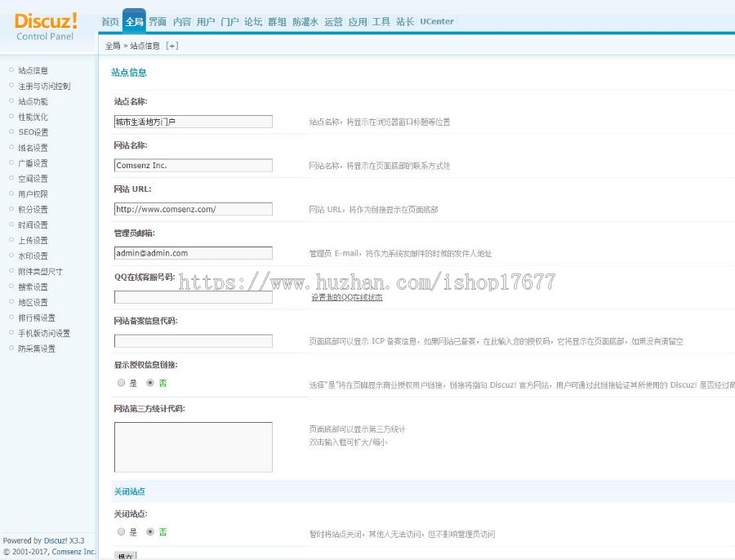Screen dimensions: 735x560
Task: Open the 内容 top menu tab
Action: click(182, 21)
